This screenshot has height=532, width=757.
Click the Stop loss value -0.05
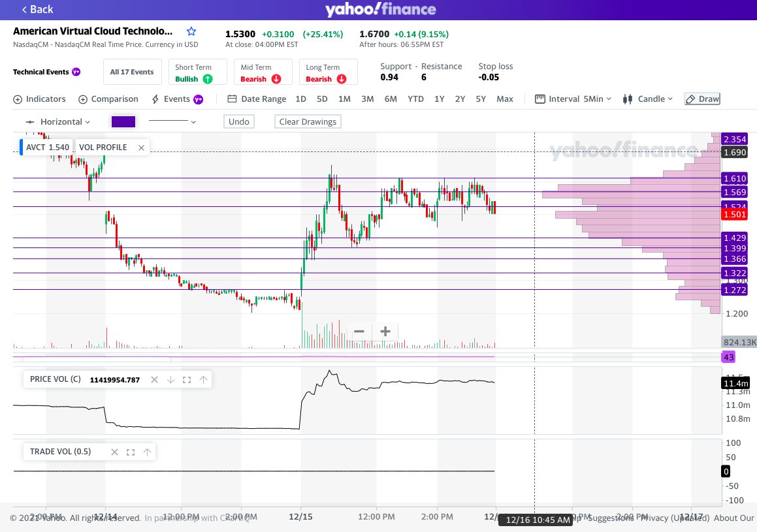pyautogui.click(x=489, y=77)
